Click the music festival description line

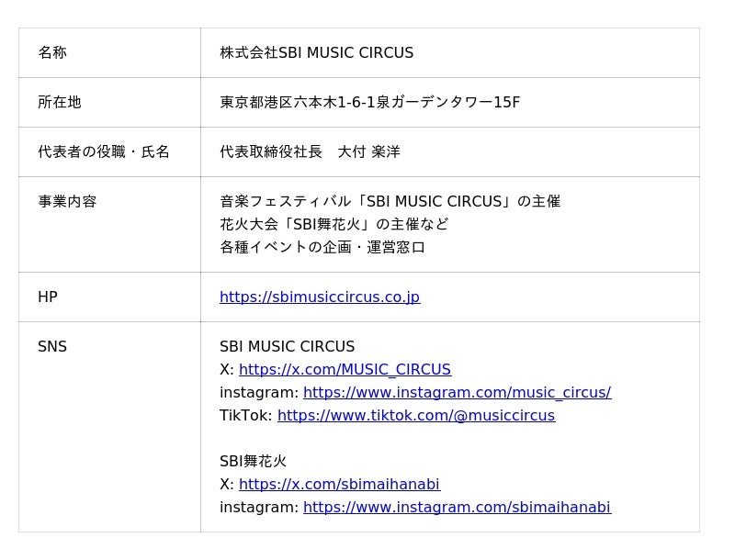click(390, 202)
